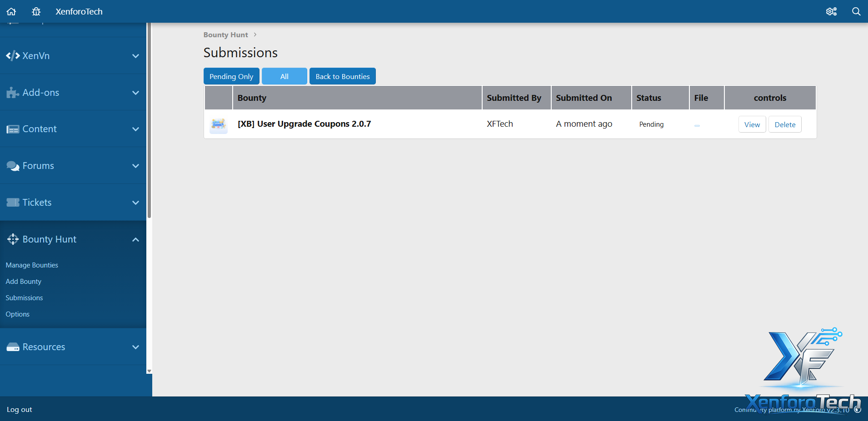
Task: Click the Add-ons puzzle piece icon
Action: click(x=13, y=93)
